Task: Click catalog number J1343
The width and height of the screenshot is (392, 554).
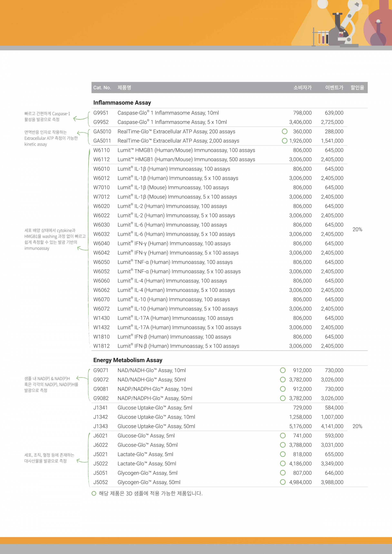Action: [101, 426]
